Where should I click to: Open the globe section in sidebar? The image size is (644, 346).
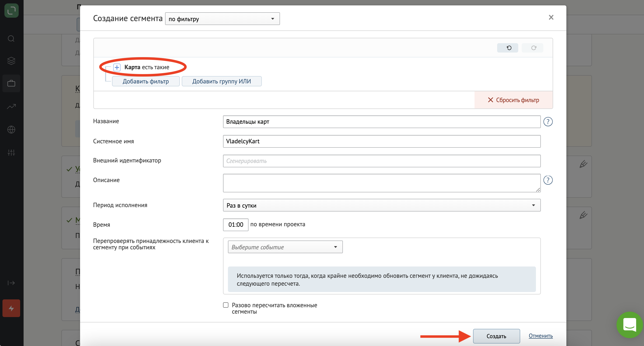tap(11, 129)
